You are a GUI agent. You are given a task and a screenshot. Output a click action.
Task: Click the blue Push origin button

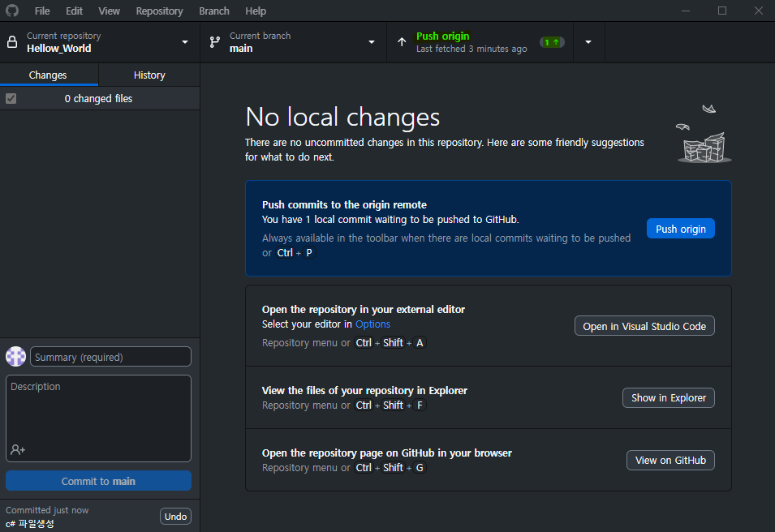(681, 229)
